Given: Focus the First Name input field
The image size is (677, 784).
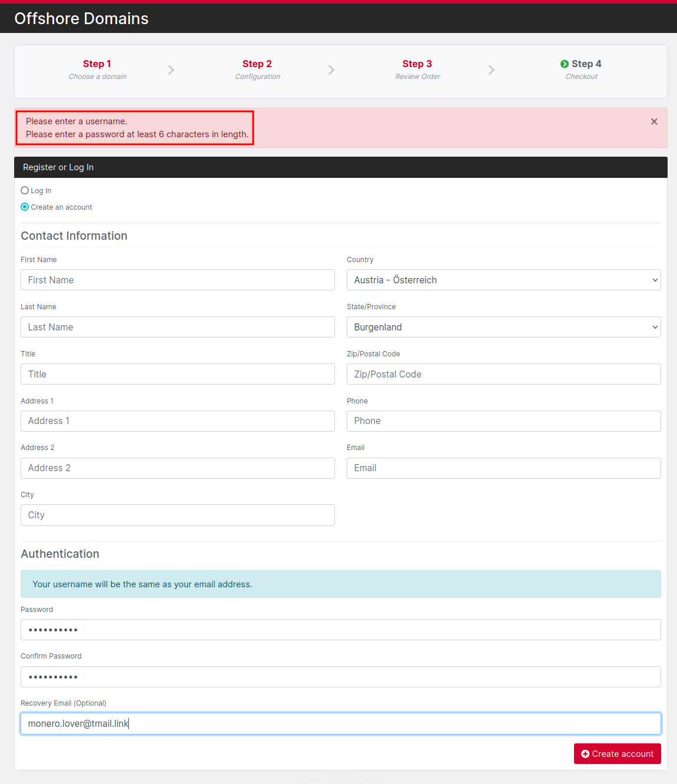Looking at the screenshot, I should click(177, 280).
